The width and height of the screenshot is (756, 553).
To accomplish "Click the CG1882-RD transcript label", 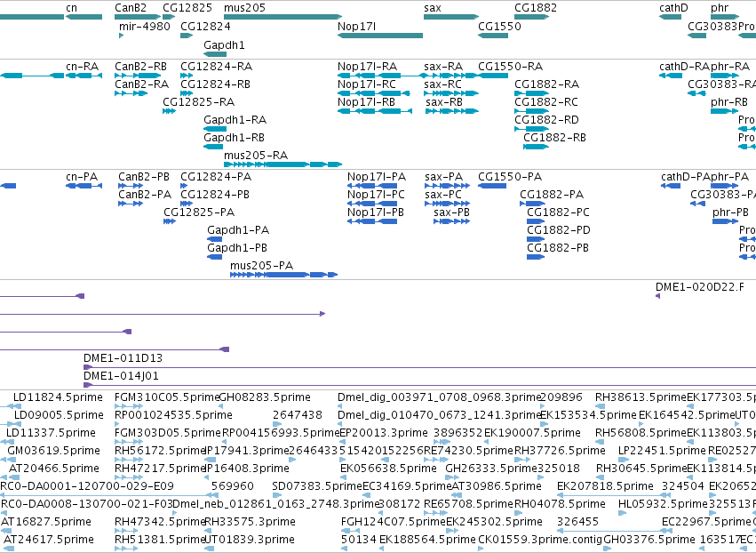I will click(x=546, y=120).
